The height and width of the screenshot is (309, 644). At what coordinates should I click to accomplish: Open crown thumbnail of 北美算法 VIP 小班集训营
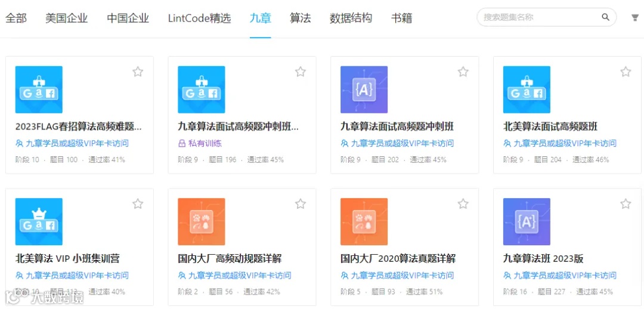(x=39, y=221)
